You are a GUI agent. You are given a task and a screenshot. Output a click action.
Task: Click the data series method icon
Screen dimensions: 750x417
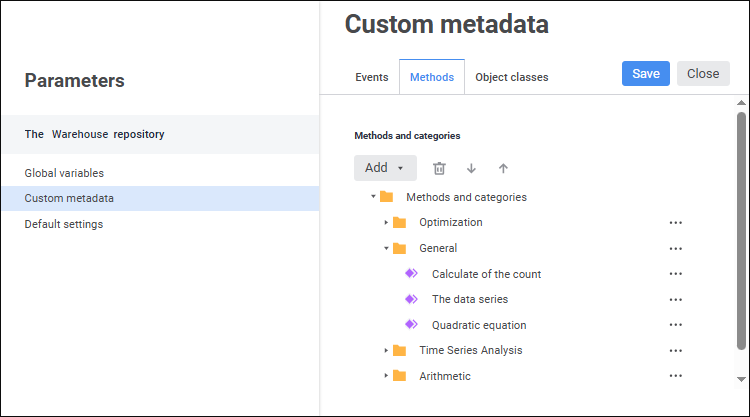click(x=411, y=299)
